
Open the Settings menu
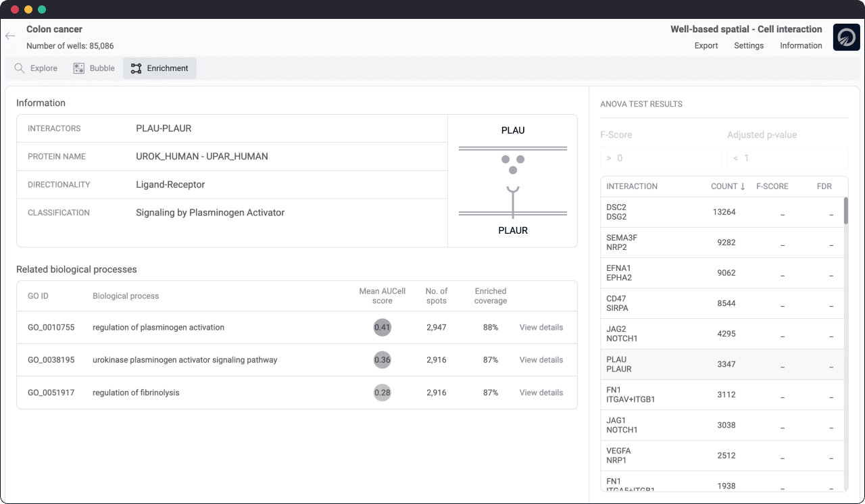click(x=749, y=46)
